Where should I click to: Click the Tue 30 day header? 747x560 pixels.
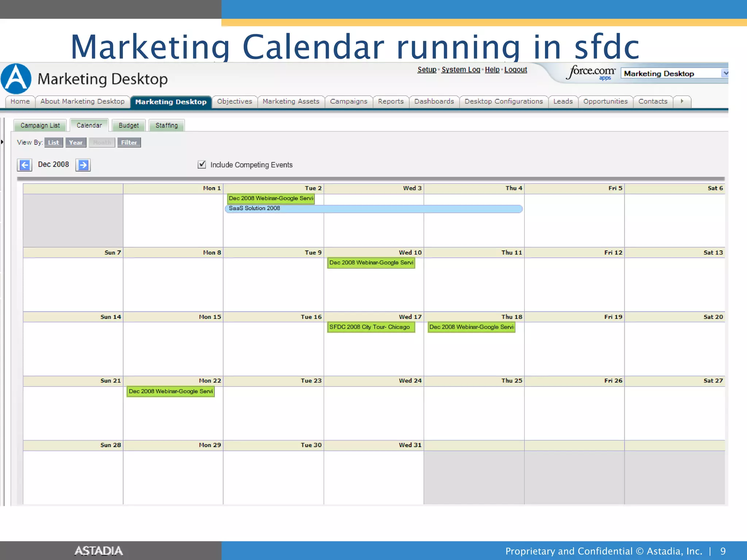(x=274, y=446)
